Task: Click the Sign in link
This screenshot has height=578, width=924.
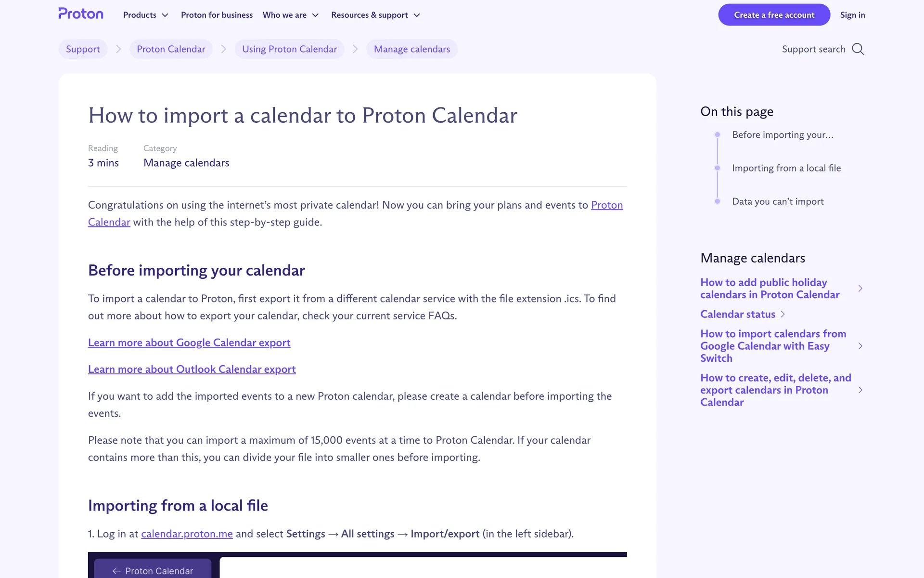Action: [852, 15]
